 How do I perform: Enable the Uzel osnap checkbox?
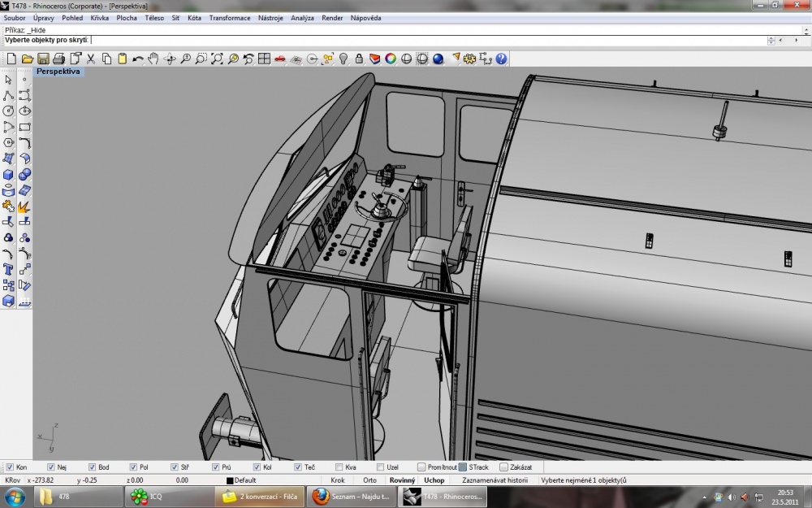click(381, 467)
